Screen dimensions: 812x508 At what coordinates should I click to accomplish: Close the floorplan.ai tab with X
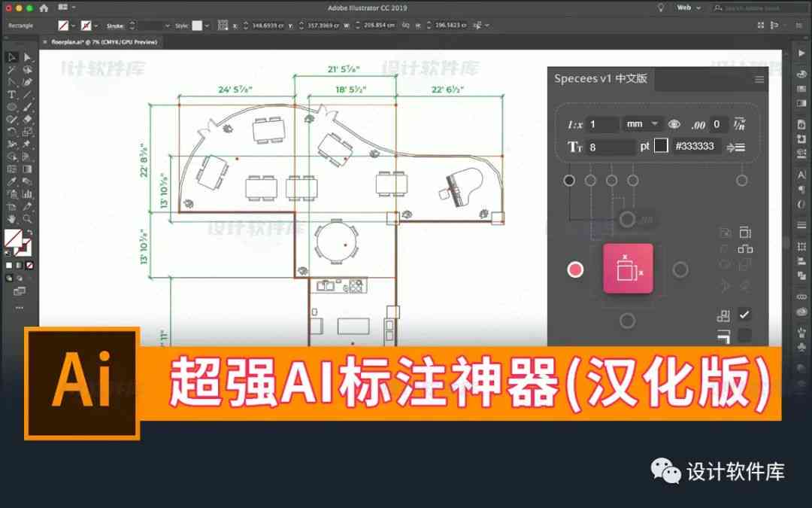[45, 42]
